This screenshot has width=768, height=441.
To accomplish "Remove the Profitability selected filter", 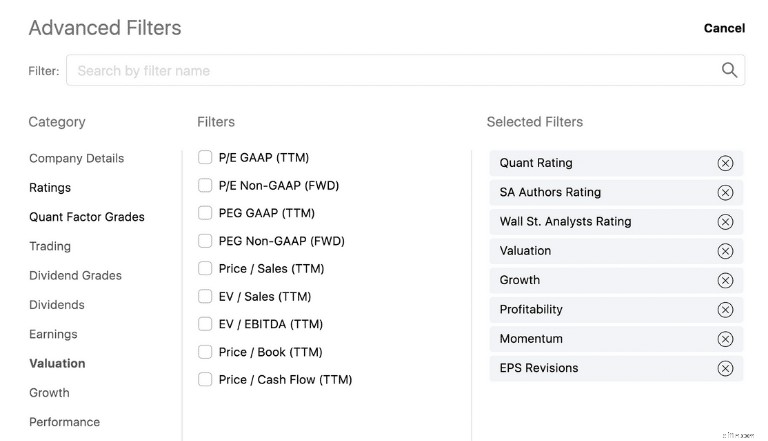I will click(x=725, y=310).
